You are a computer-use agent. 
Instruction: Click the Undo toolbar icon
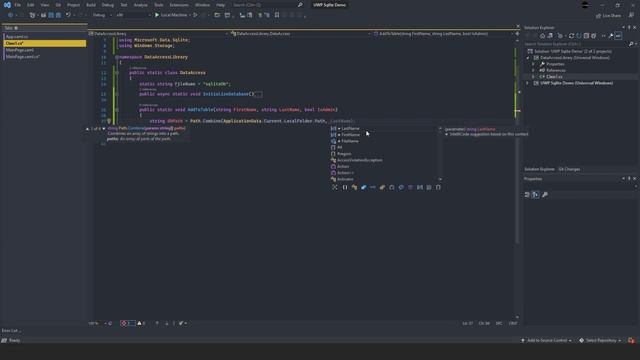tap(68, 15)
